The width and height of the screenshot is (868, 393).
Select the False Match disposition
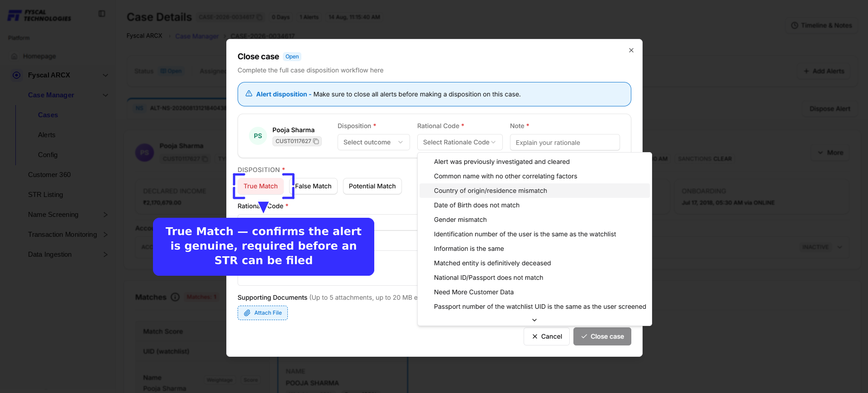(x=313, y=186)
